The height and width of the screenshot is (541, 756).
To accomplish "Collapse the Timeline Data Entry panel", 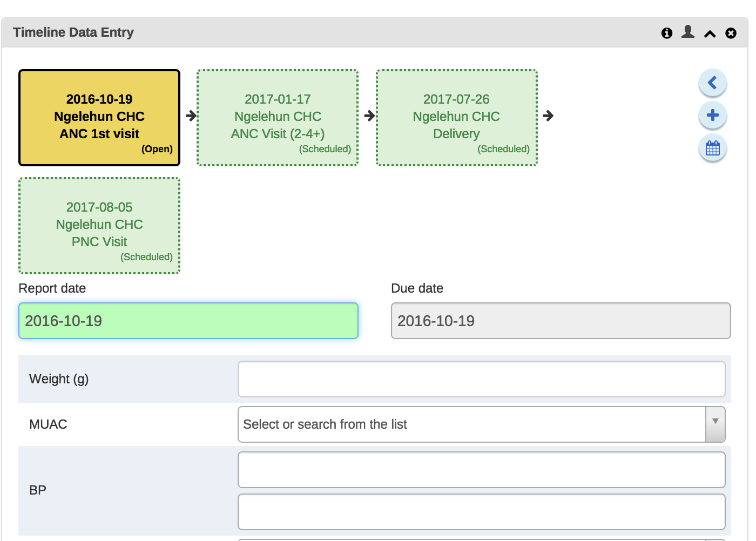I will pyautogui.click(x=710, y=33).
